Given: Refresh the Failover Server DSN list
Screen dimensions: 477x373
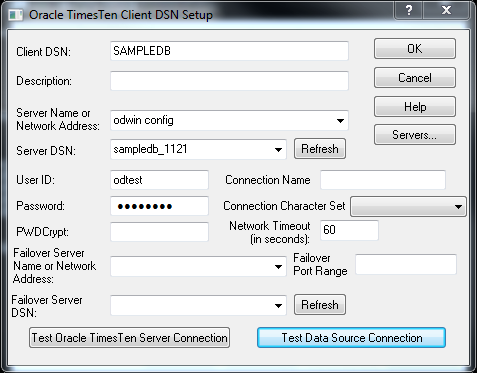Looking at the screenshot, I should (x=320, y=305).
